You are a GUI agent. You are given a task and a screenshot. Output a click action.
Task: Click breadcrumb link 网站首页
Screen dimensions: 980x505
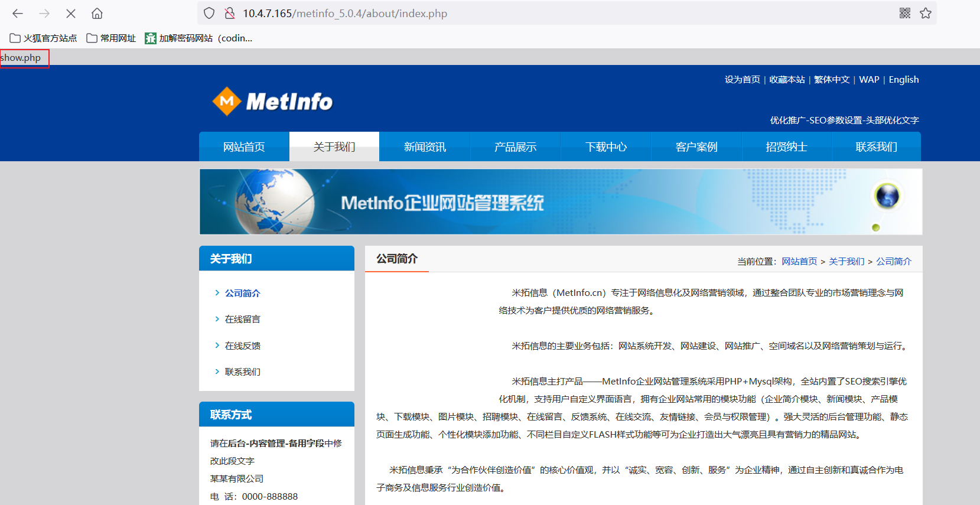(x=799, y=261)
